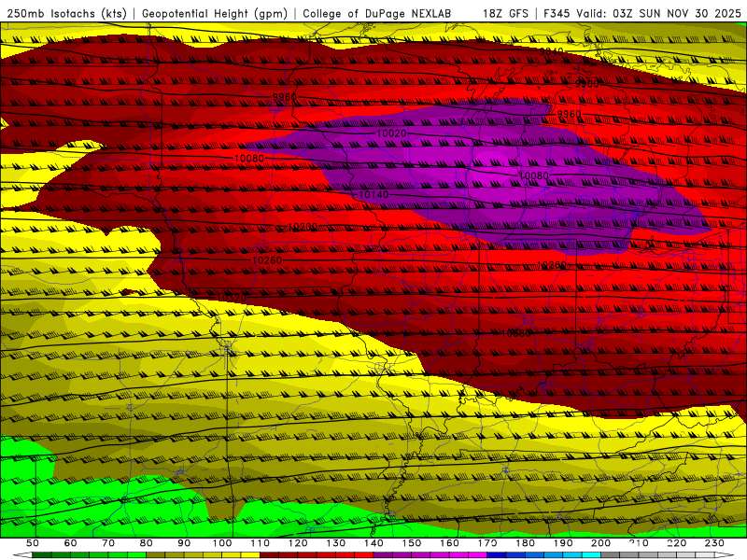Click the bright red swatch just below 140
The image size is (747, 560).
click(x=364, y=555)
